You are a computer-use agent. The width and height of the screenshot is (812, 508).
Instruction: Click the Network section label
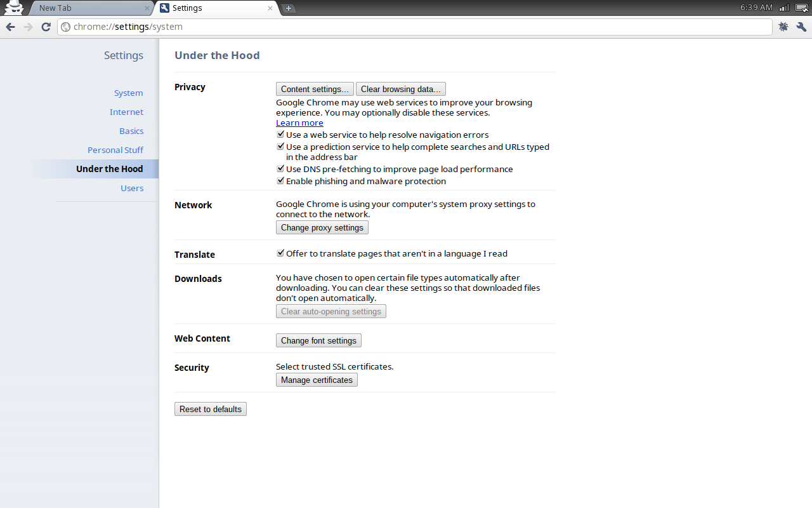pyautogui.click(x=193, y=205)
